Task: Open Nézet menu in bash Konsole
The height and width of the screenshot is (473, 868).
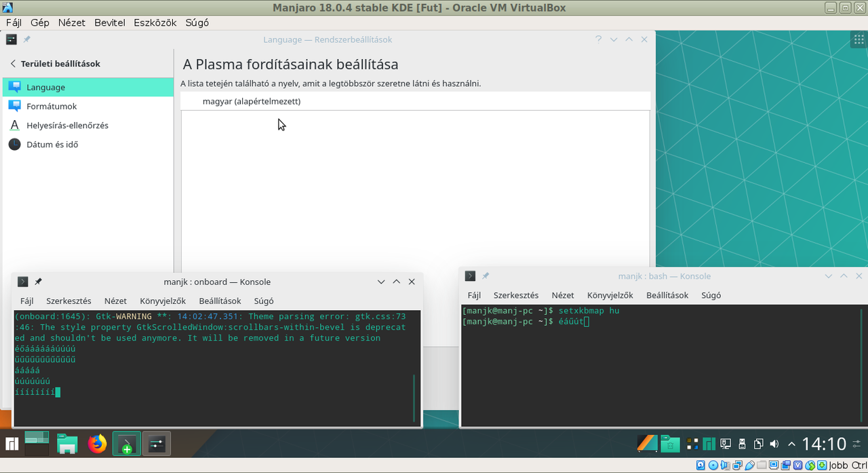Action: tap(563, 295)
